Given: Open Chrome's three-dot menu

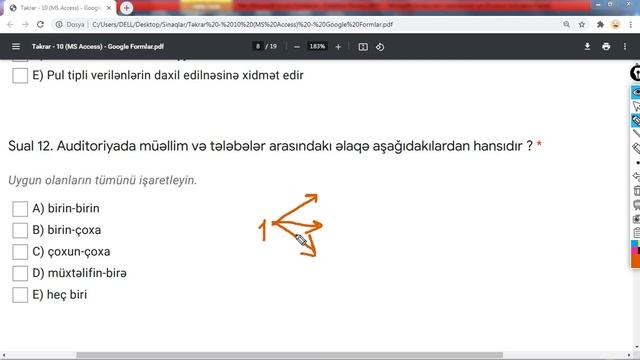Looking at the screenshot, I should (631, 24).
